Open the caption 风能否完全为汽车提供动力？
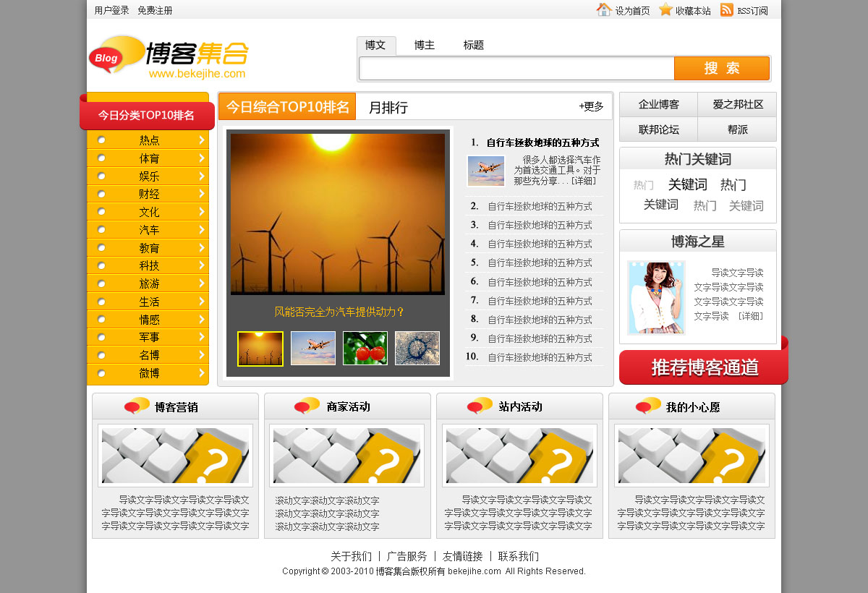 click(x=339, y=312)
